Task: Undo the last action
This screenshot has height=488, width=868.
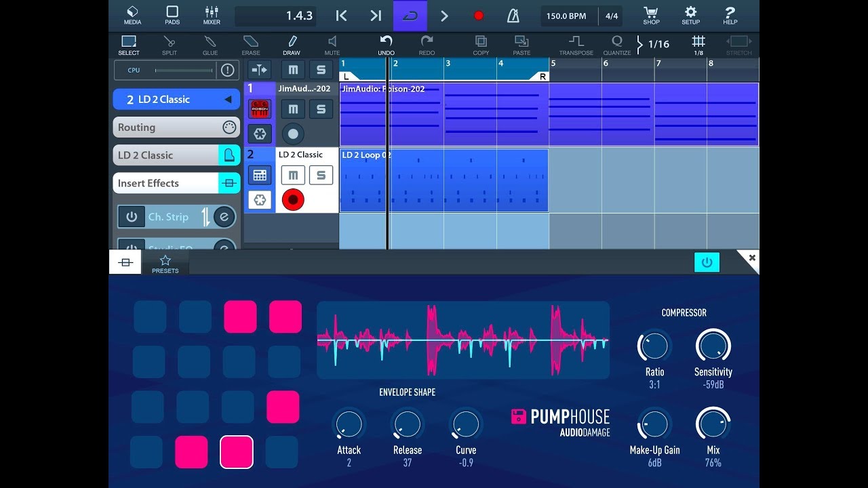Action: pos(386,45)
